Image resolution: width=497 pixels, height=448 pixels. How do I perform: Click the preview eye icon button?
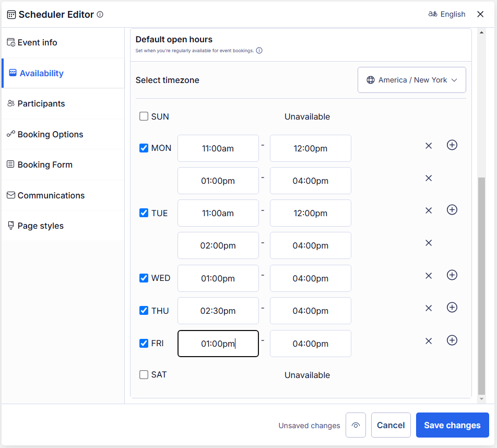pos(356,425)
